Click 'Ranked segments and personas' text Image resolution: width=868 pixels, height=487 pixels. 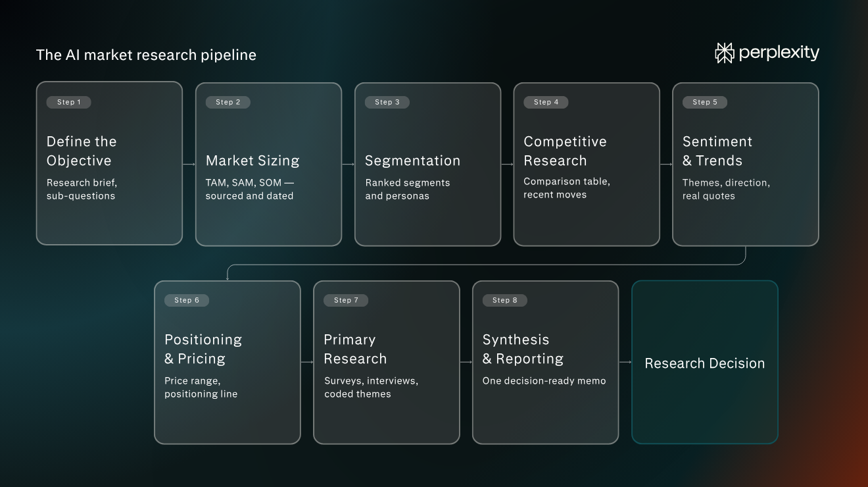click(x=408, y=189)
